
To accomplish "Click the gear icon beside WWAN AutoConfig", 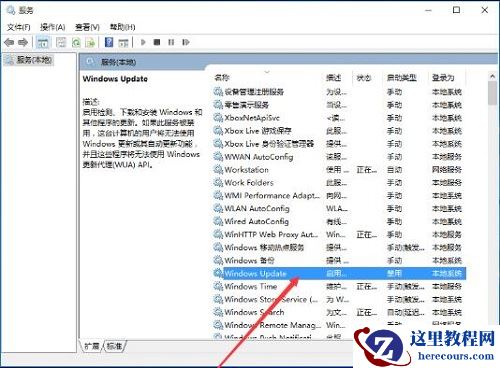I will click(x=218, y=157).
